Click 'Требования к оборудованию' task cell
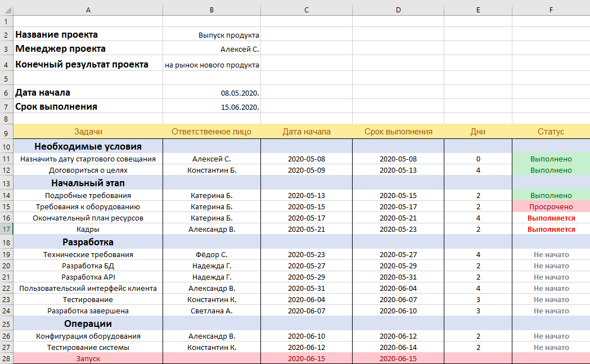Viewport: 590px width, 364px height. [x=88, y=206]
